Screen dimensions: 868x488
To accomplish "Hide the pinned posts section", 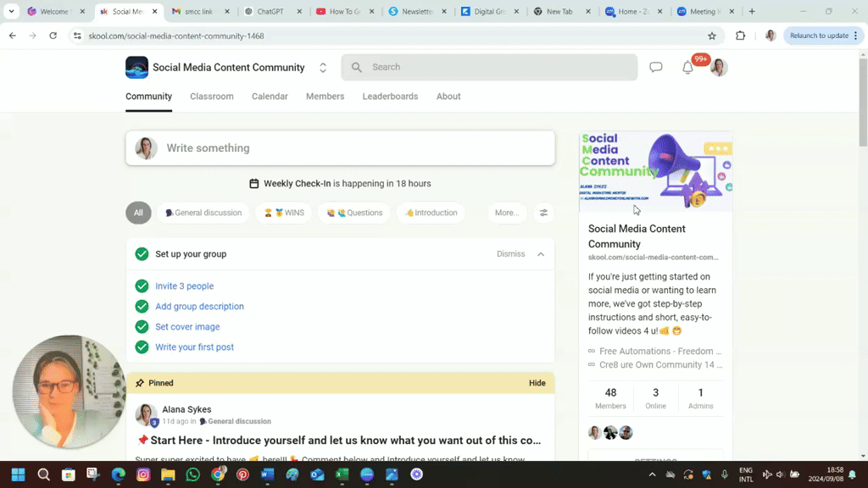I will point(537,383).
